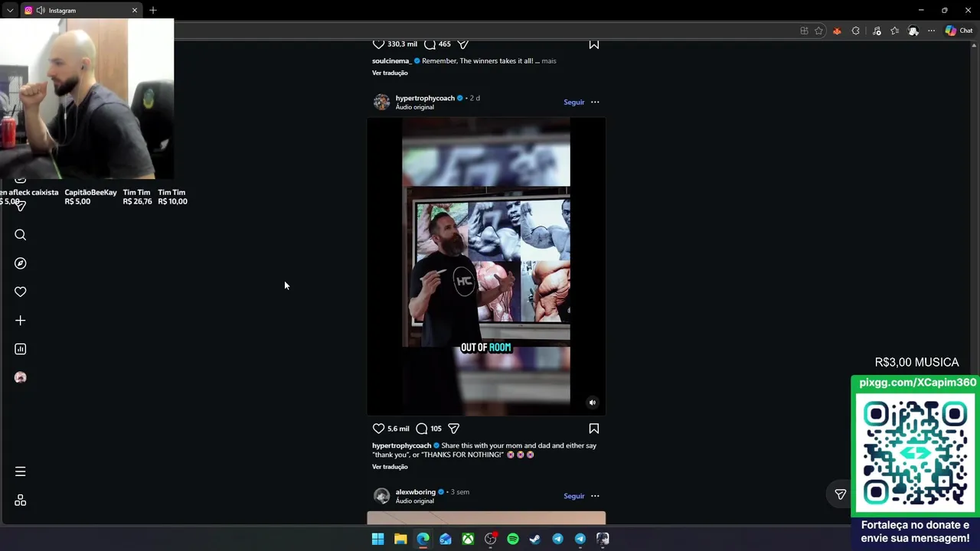Open alexwboring profile name link
This screenshot has height=551, width=980.
416,492
